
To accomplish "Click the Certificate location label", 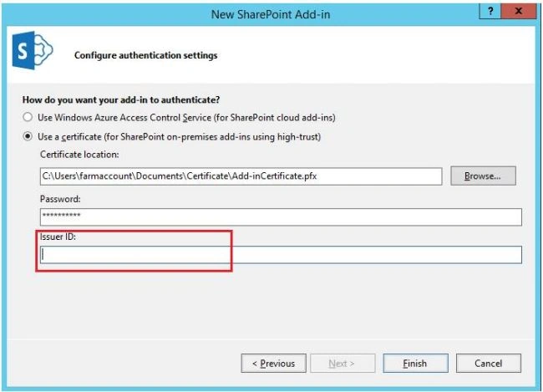I will tap(79, 155).
